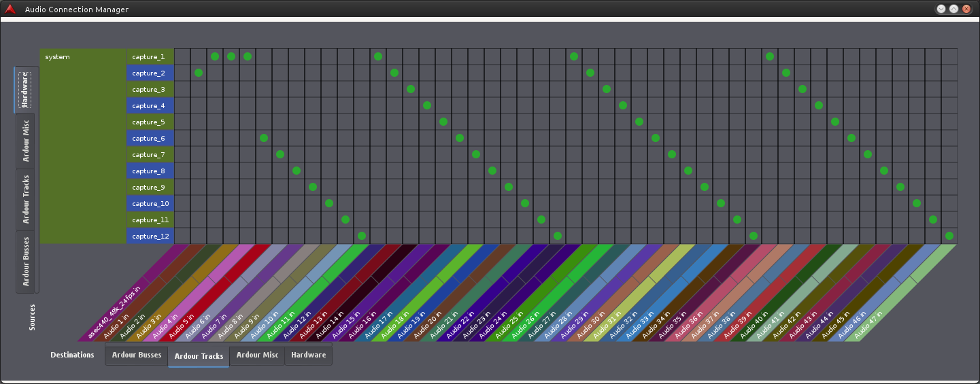980x384 pixels.
Task: Click the capture_9 row label
Action: (x=150, y=187)
